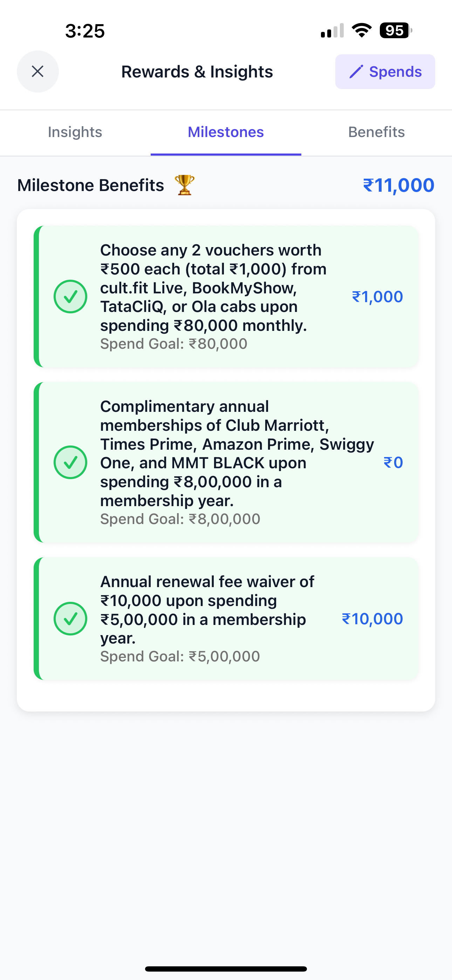
Task: Switch to the Insights tab
Action: click(x=75, y=132)
